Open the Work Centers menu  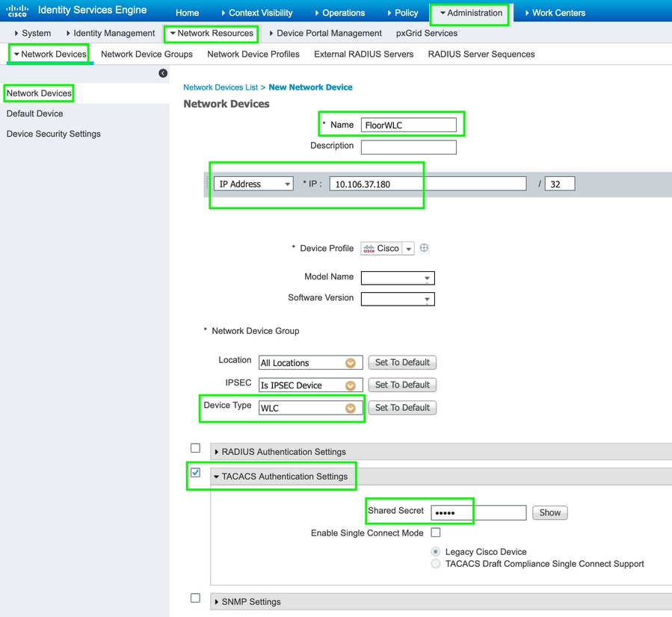tap(555, 13)
